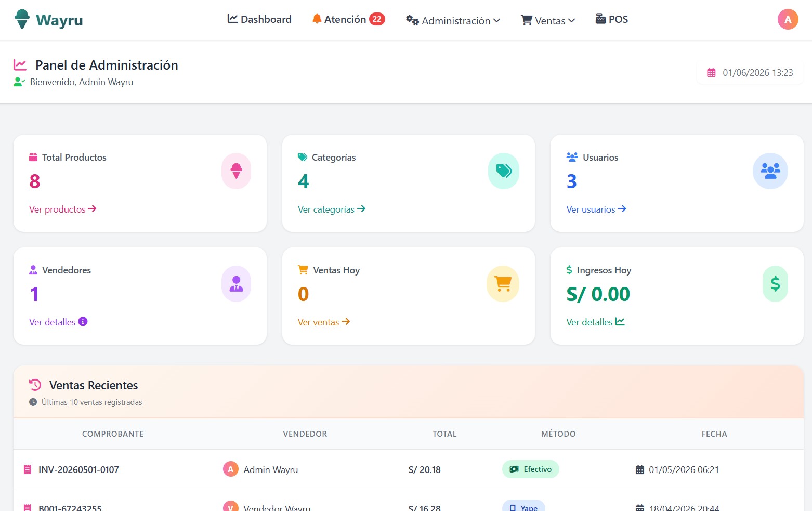Click the Total Productos count 8
Image resolution: width=812 pixels, height=511 pixels.
(35, 181)
